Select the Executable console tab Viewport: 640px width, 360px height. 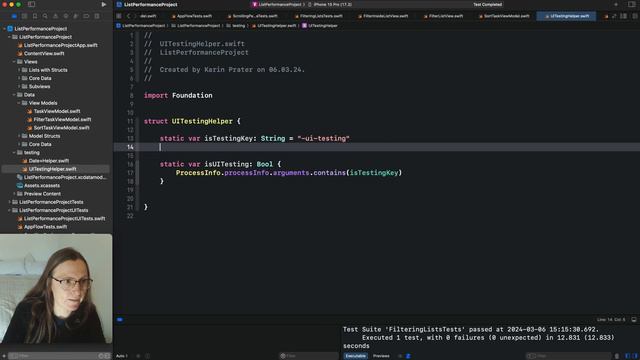click(x=356, y=356)
